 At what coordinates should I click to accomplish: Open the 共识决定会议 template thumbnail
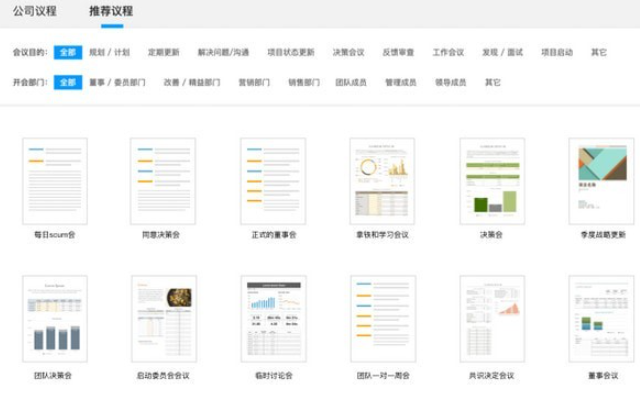pyautogui.click(x=492, y=319)
